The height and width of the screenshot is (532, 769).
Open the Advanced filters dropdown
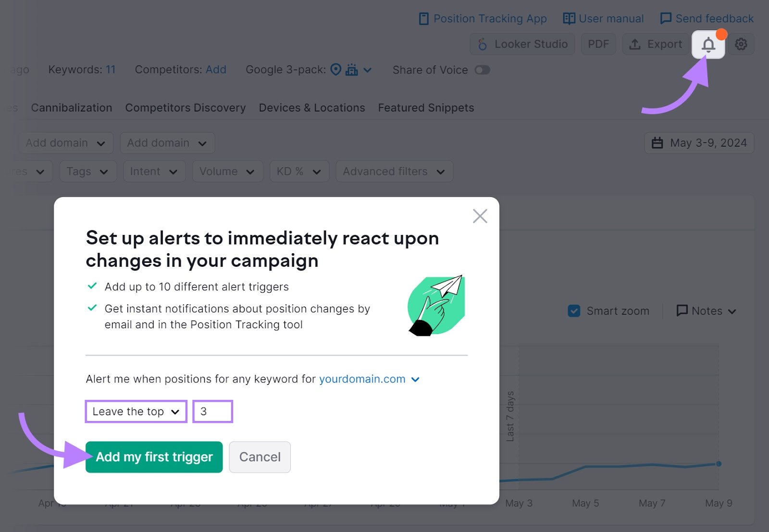click(x=394, y=171)
